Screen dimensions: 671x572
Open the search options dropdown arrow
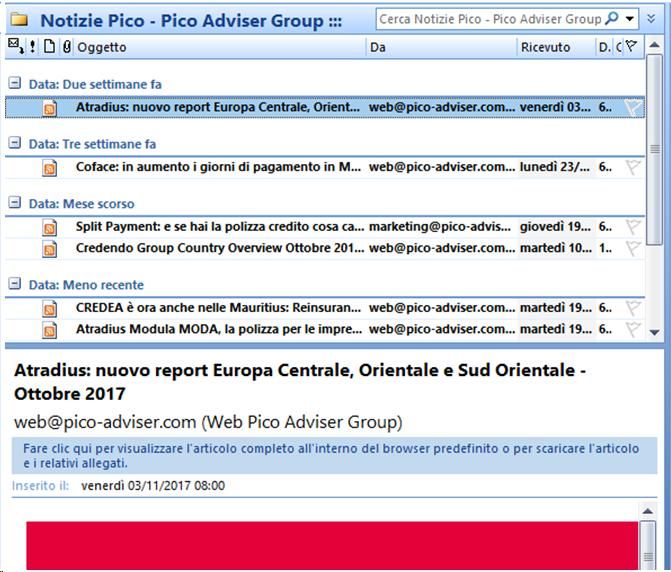[630, 19]
